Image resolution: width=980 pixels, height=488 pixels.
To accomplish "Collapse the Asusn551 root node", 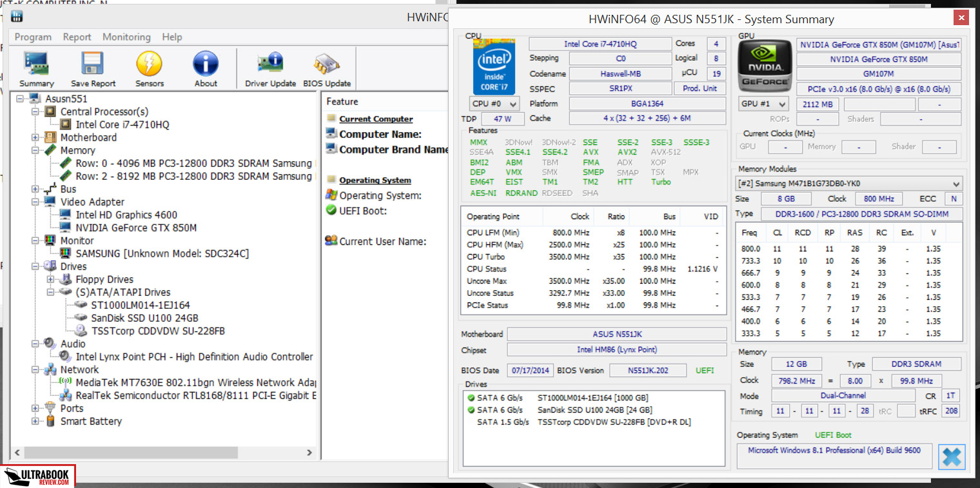I will pos(20,99).
